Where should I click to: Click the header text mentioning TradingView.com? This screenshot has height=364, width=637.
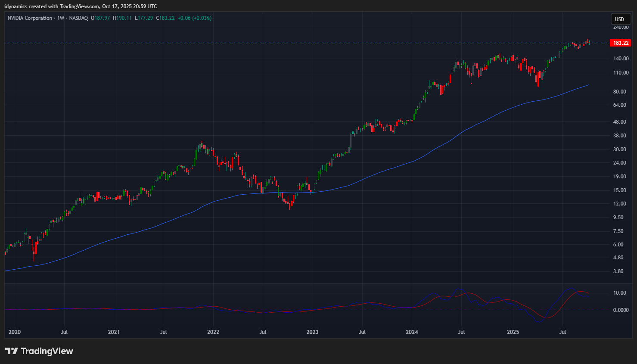pos(81,6)
